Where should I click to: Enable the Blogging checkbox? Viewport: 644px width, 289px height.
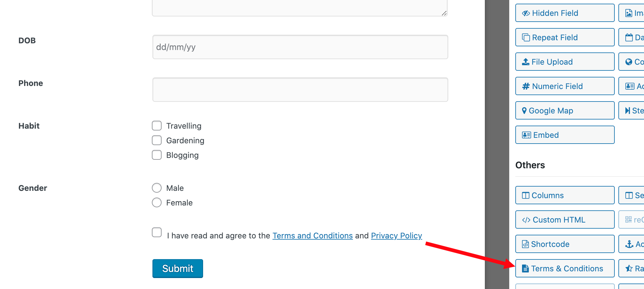point(157,155)
